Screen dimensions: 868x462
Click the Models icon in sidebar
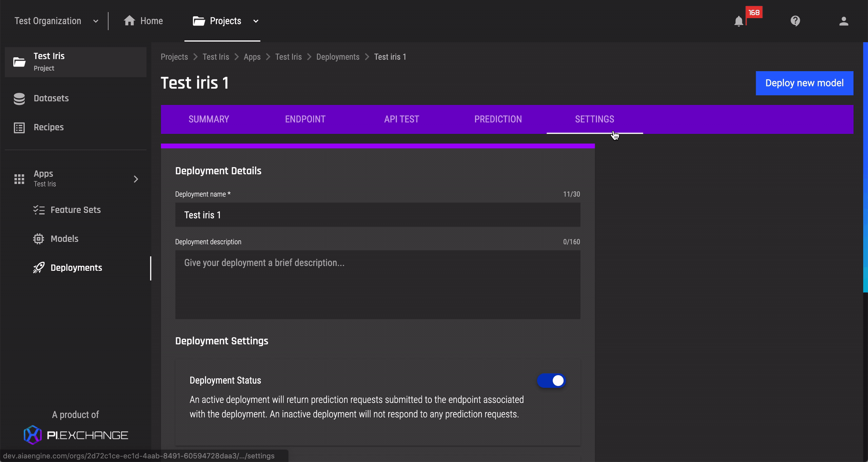coord(39,238)
